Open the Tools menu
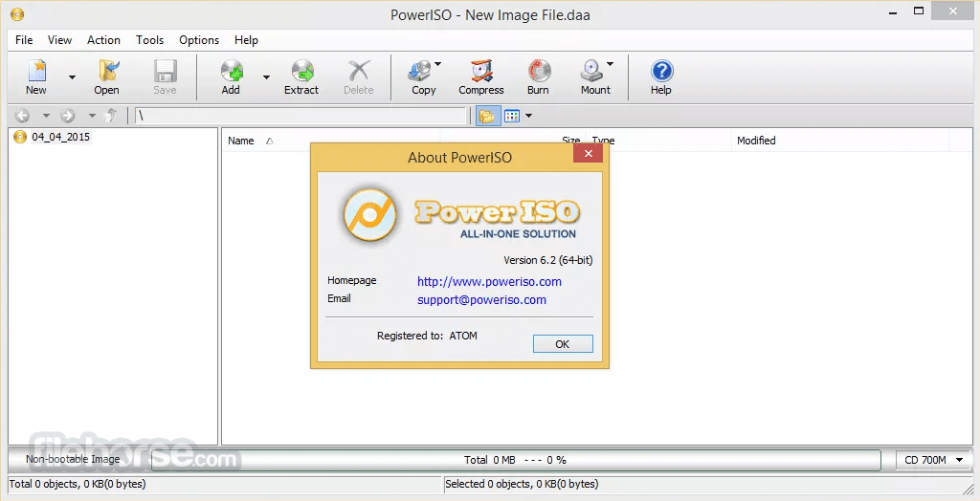Viewport: 980px width, 501px height. tap(150, 40)
